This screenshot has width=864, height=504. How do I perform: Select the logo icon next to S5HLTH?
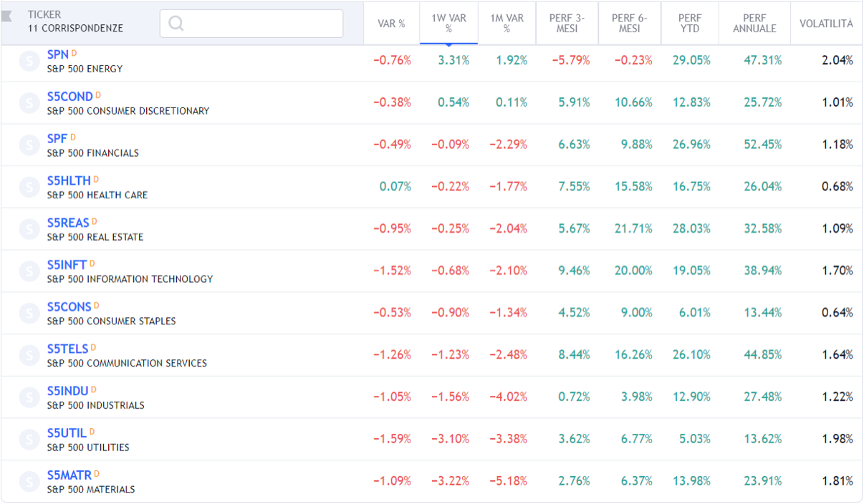[x=29, y=188]
